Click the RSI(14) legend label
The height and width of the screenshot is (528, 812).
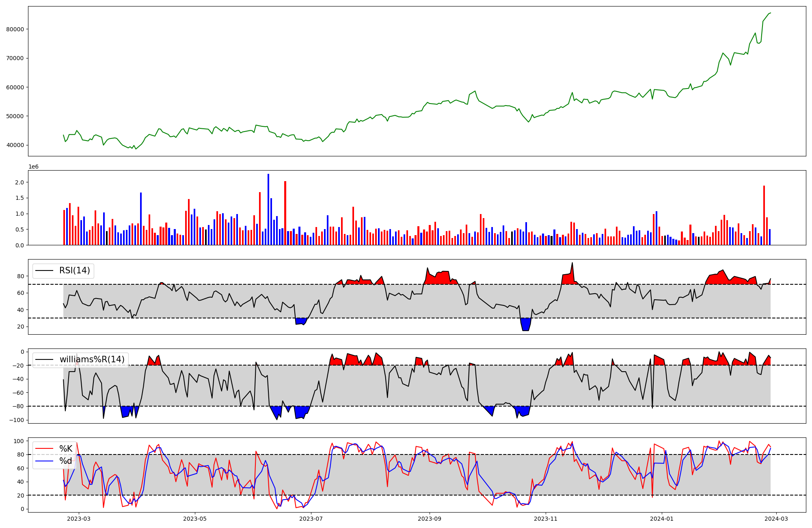pos(75,270)
